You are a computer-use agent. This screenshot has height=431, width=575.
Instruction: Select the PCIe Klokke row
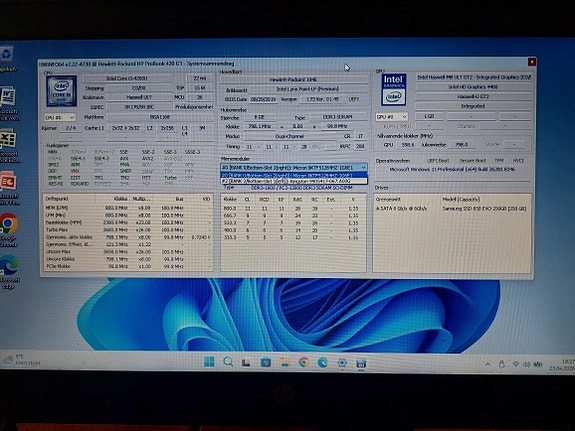coord(128,266)
